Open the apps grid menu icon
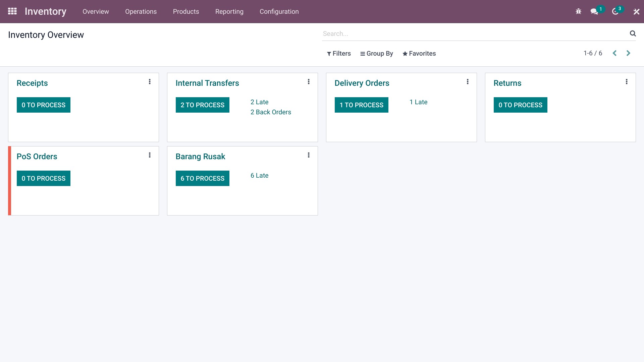Image resolution: width=644 pixels, height=362 pixels. pos(12,11)
